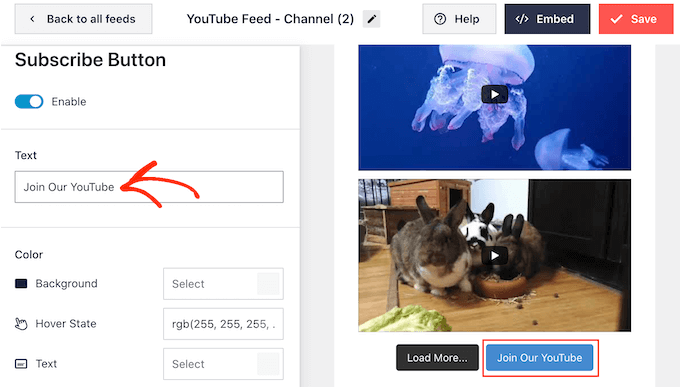Save the feed changes
The height and width of the screenshot is (387, 680).
636,19
